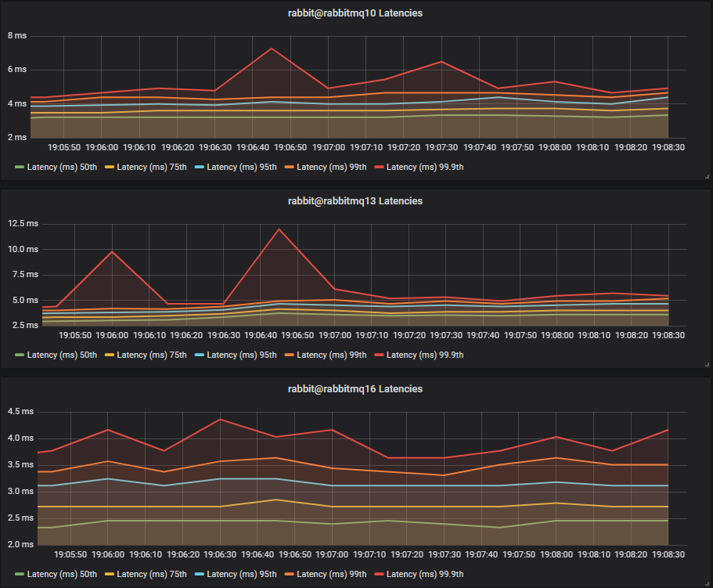Click the green 50th legend swatch on rabbitmq13 panel
713x588 pixels.
[20, 355]
